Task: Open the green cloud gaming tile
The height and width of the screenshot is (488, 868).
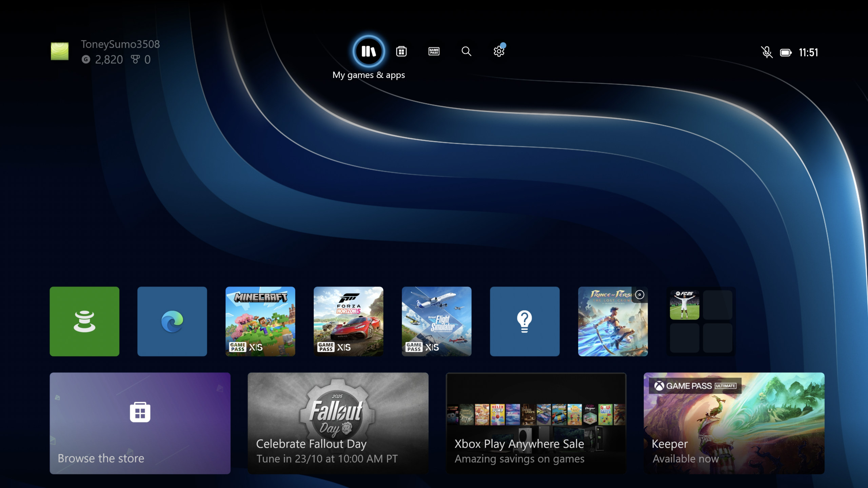Action: coord(84,321)
